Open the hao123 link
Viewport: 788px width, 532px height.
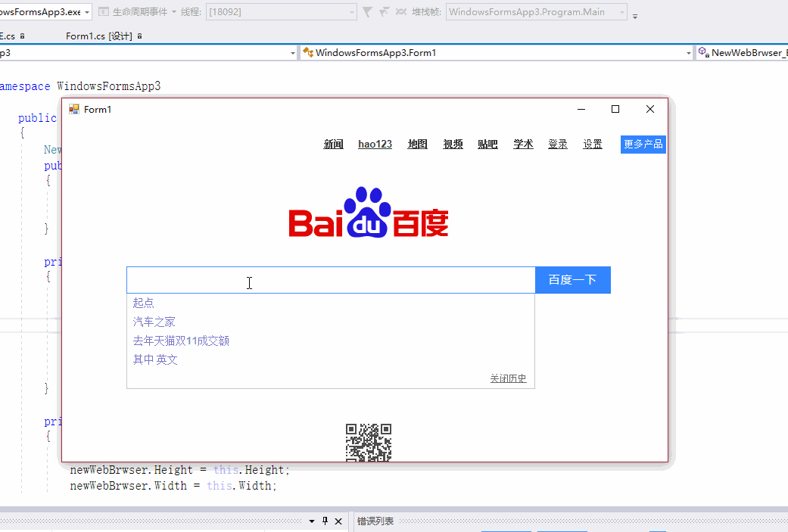tap(375, 145)
